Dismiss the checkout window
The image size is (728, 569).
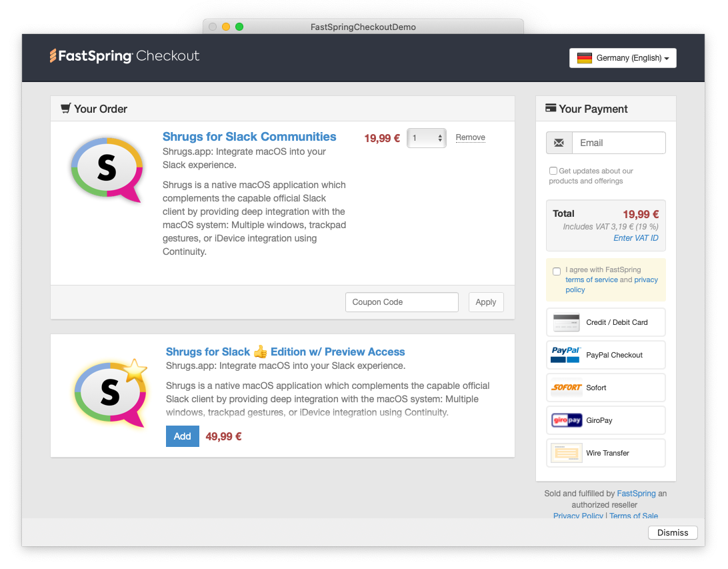tap(673, 533)
